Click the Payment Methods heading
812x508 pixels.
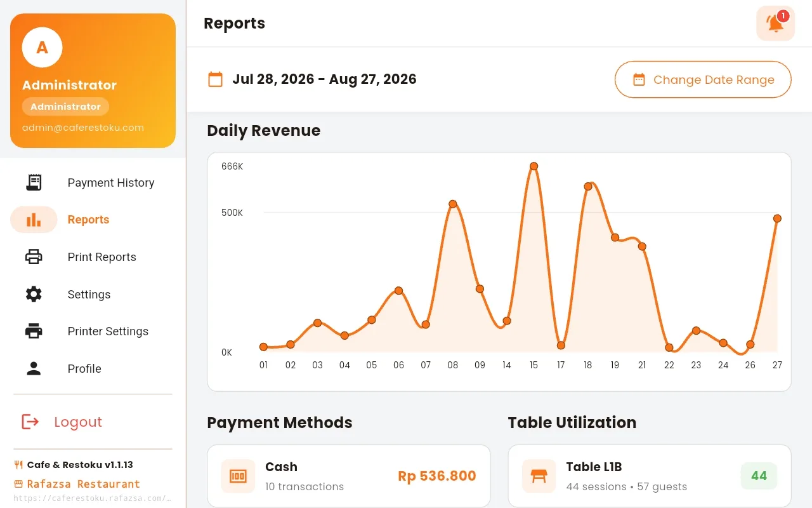280,423
